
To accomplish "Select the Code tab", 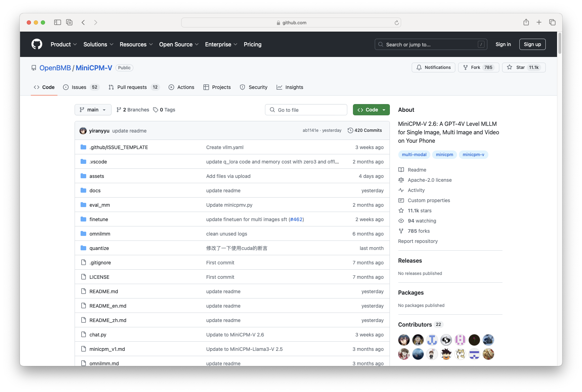I will pos(44,87).
